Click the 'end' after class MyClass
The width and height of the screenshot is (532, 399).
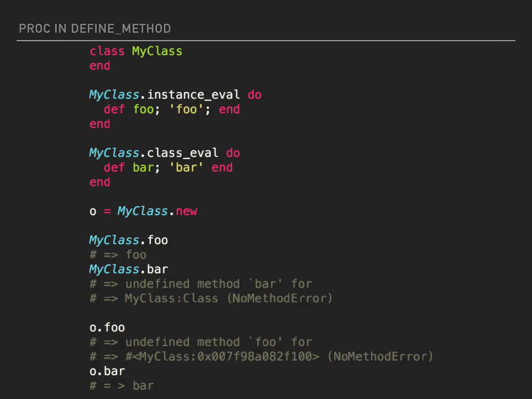pyautogui.click(x=100, y=66)
